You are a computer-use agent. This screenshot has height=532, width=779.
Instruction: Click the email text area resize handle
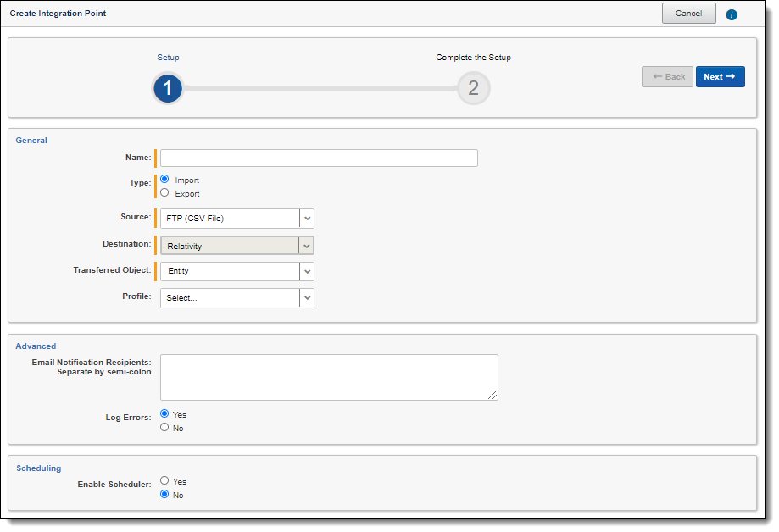tap(493, 395)
